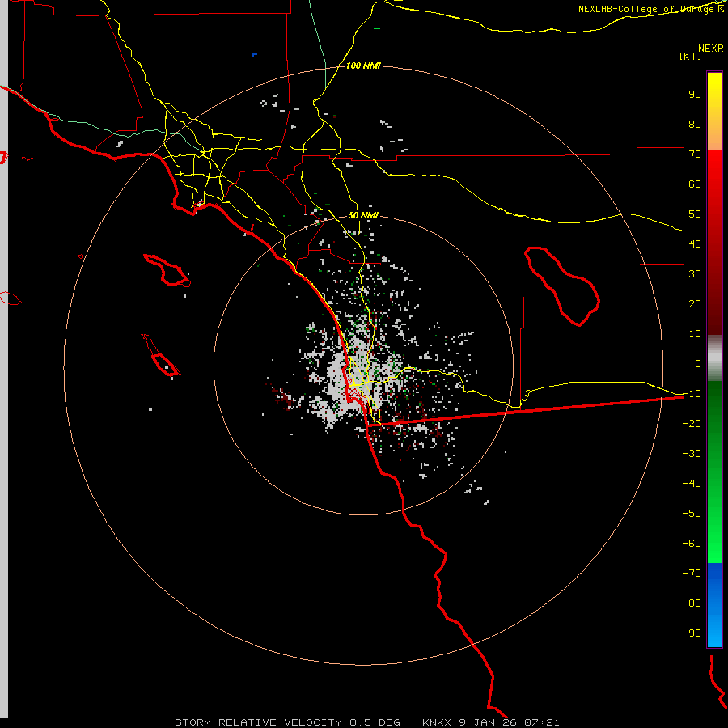Click the -40 value on the velocity scale
Image resolution: width=728 pixels, height=728 pixels.
point(692,484)
